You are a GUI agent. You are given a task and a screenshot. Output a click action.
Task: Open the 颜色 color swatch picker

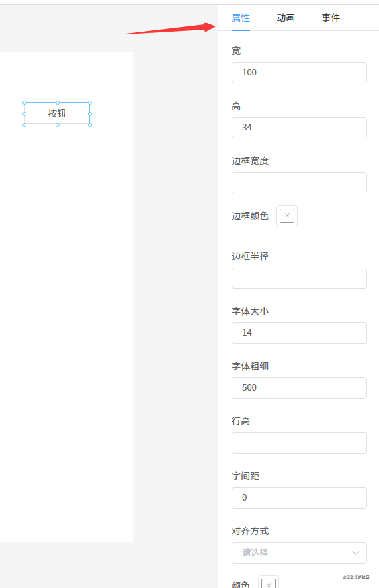coord(269,583)
